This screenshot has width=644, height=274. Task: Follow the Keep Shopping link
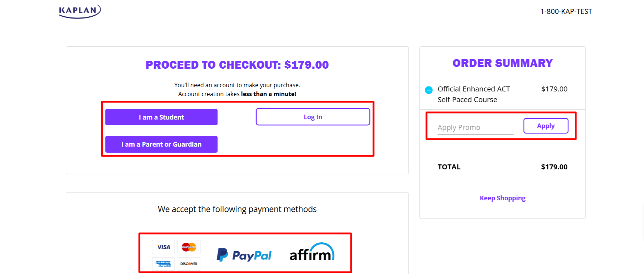click(503, 198)
